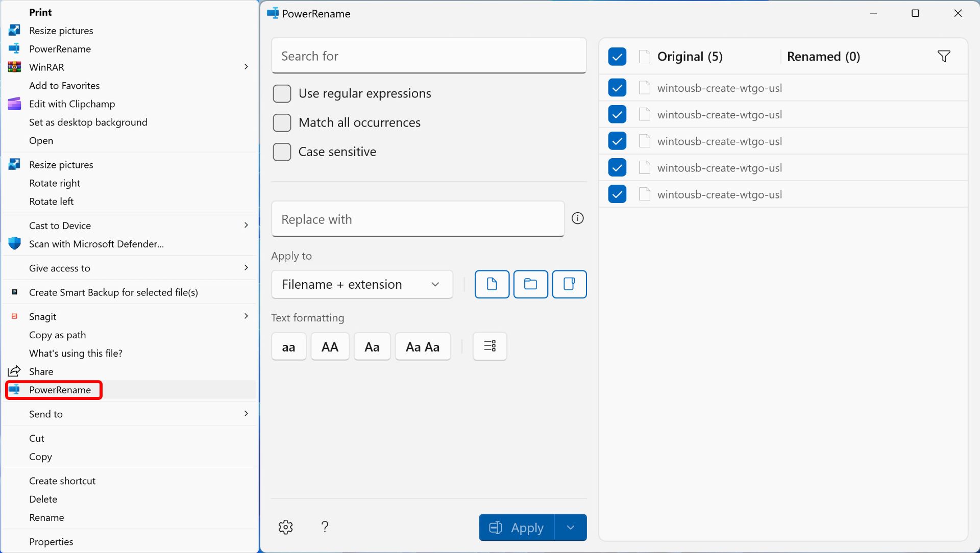The image size is (980, 553).
Task: Enable Use regular expressions checkbox
Action: pyautogui.click(x=282, y=93)
